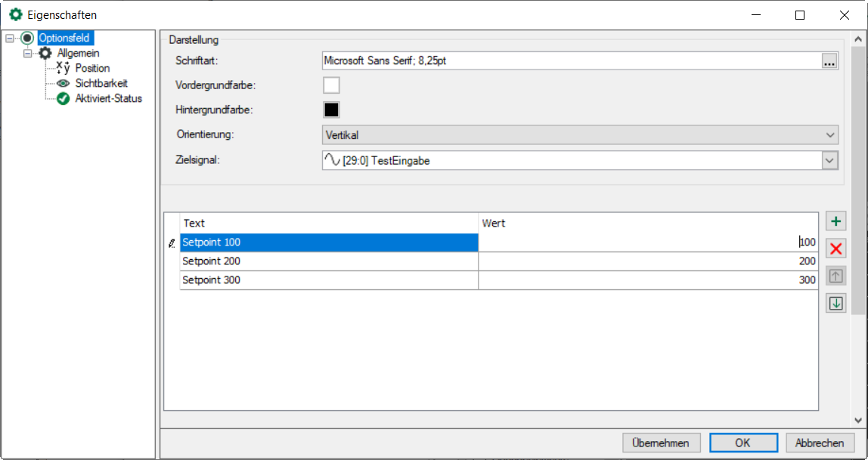Viewport: 868px width, 460px height.
Task: Confirm with the OK button
Action: coord(743,443)
